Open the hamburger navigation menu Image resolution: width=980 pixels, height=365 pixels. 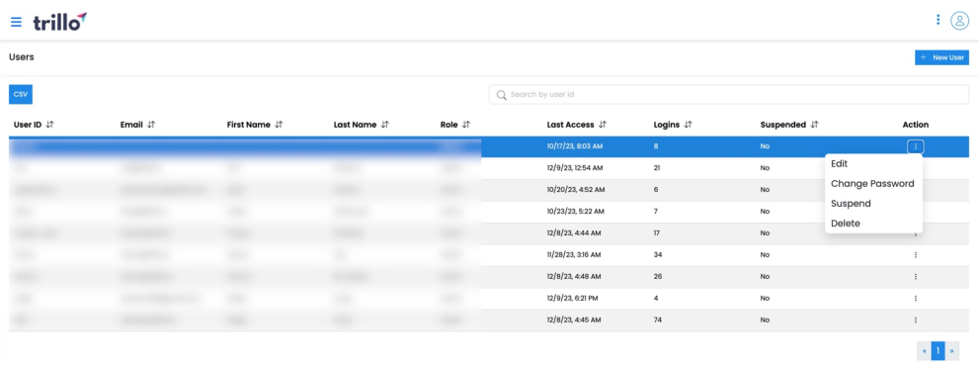(16, 22)
